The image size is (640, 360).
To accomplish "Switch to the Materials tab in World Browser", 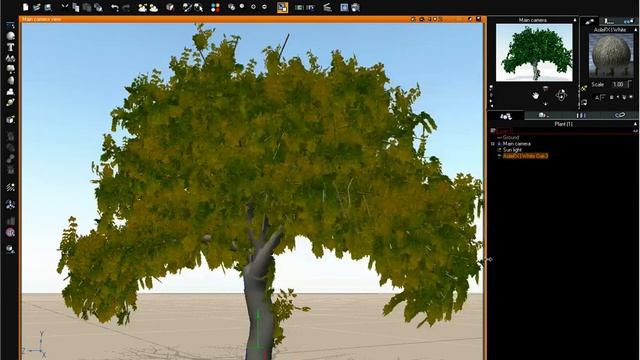I will pos(543,116).
